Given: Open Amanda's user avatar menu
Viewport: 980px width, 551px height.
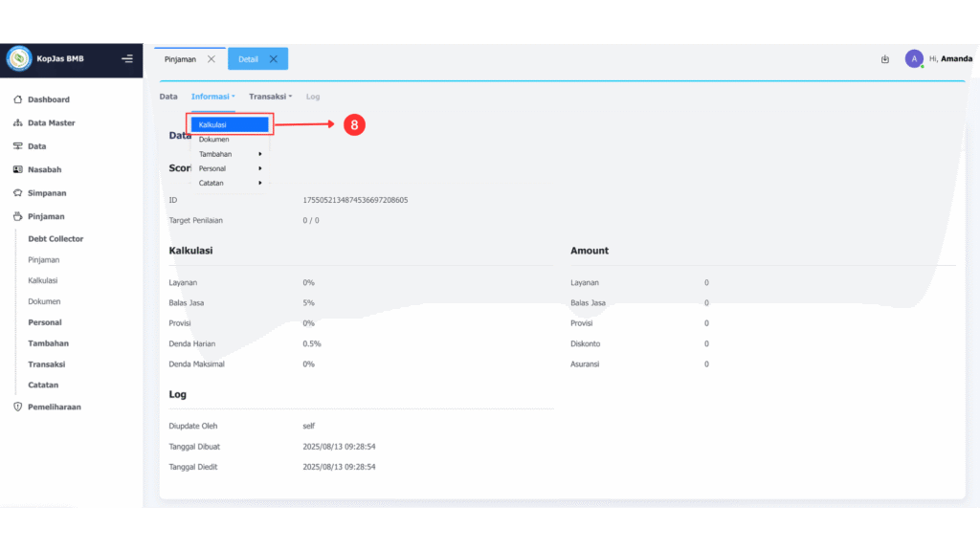Looking at the screenshot, I should (x=914, y=59).
